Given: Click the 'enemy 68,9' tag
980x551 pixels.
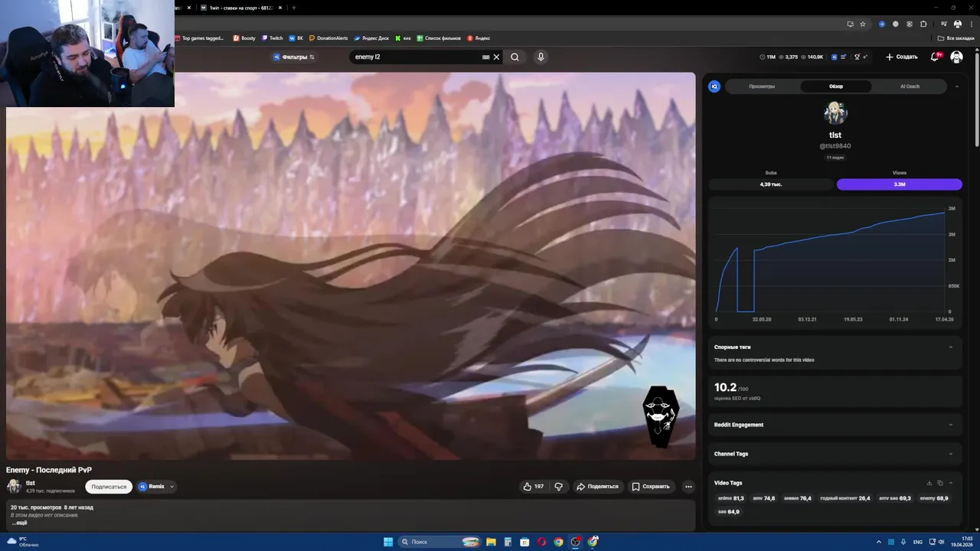Looking at the screenshot, I should (x=934, y=498).
